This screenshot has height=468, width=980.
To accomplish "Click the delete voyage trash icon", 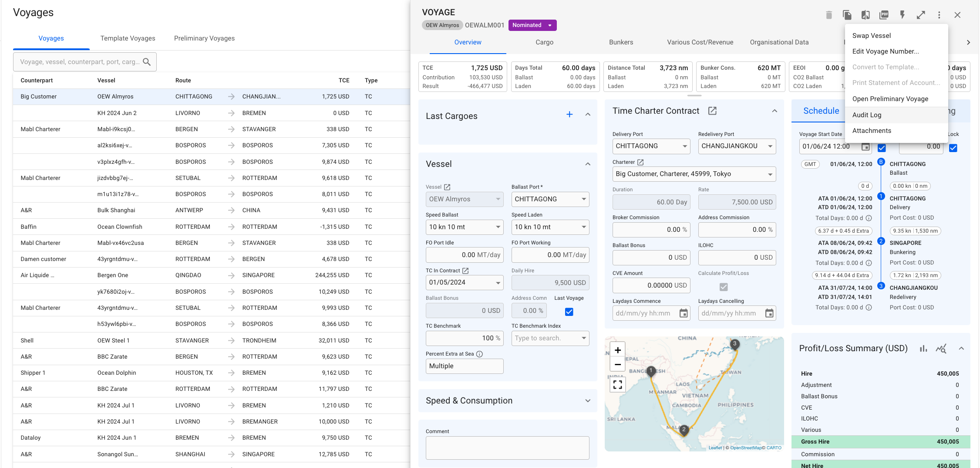I will click(x=828, y=15).
